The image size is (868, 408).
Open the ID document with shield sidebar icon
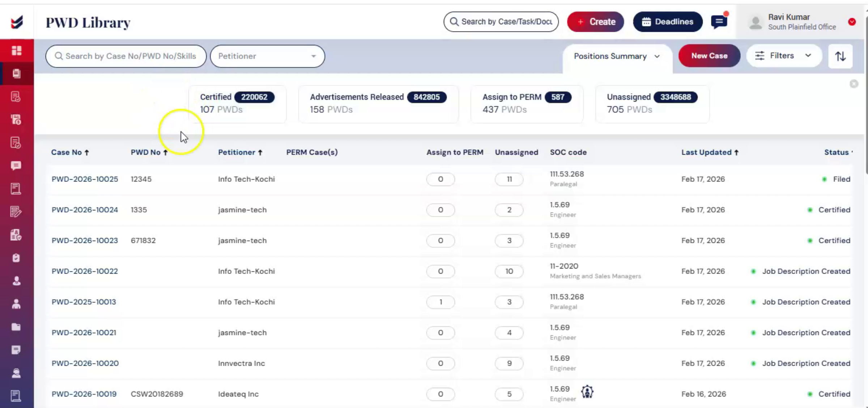[x=16, y=235]
